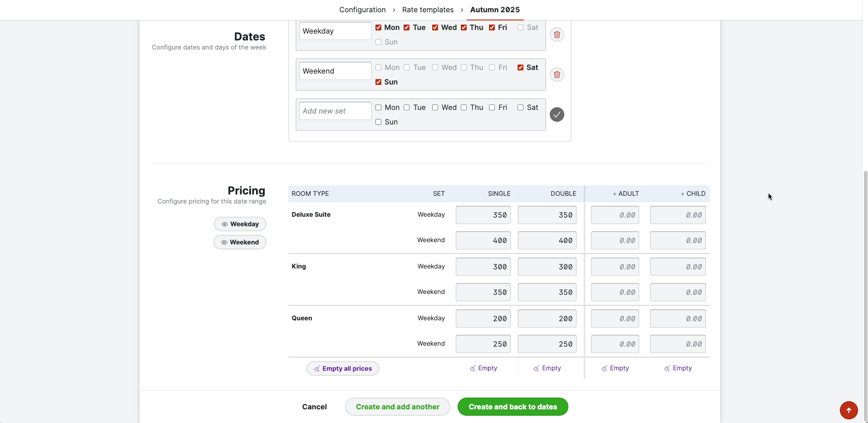The height and width of the screenshot is (423, 868).
Task: Toggle Weekend visibility eye pill
Action: 240,242
